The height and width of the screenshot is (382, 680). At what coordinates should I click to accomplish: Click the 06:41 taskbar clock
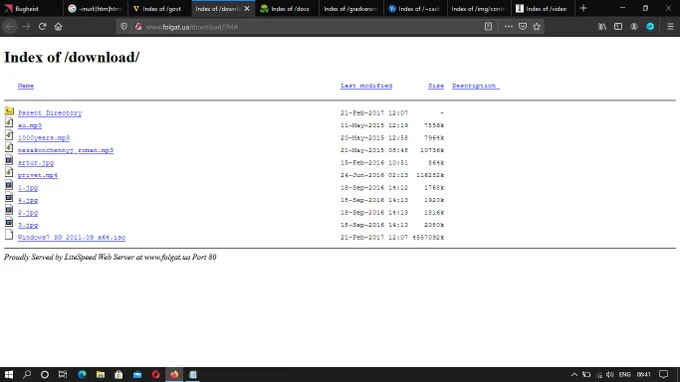(644, 374)
